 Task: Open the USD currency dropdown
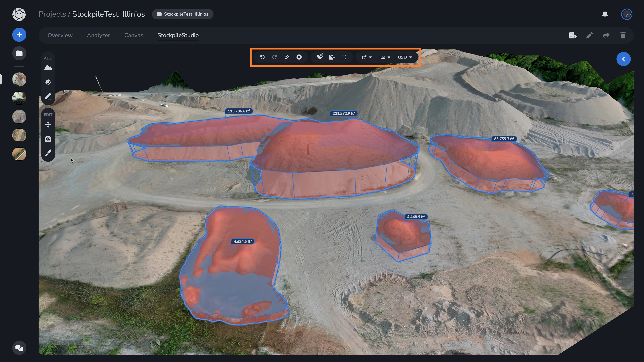click(405, 57)
